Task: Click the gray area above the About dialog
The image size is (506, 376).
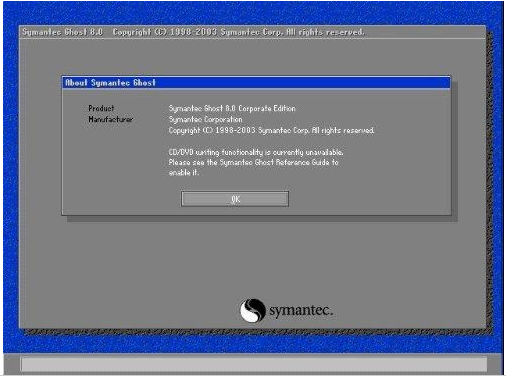Action: [x=252, y=57]
